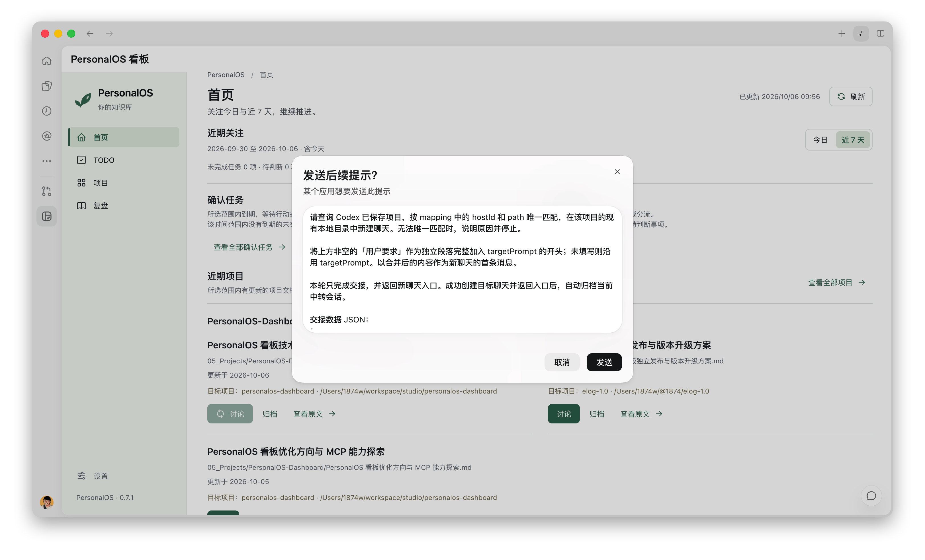
Task: Click the 发送后续提示? dialog title
Action: 340,175
